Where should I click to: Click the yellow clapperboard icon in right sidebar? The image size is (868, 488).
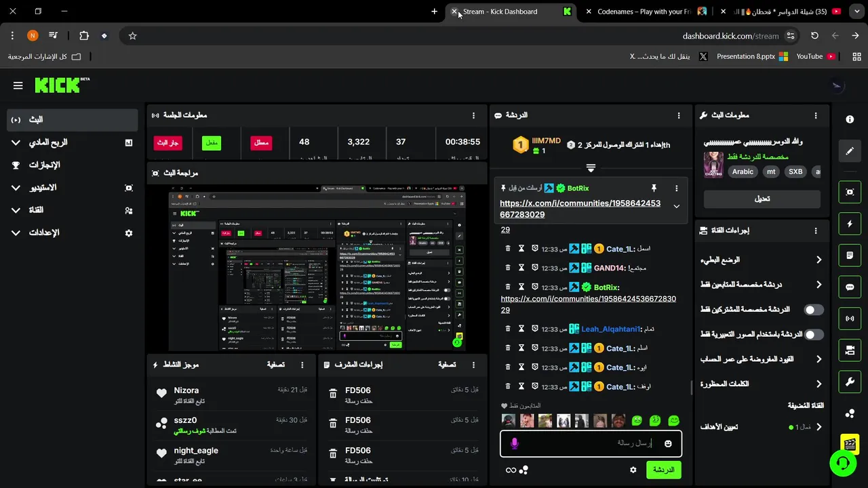pyautogui.click(x=850, y=444)
